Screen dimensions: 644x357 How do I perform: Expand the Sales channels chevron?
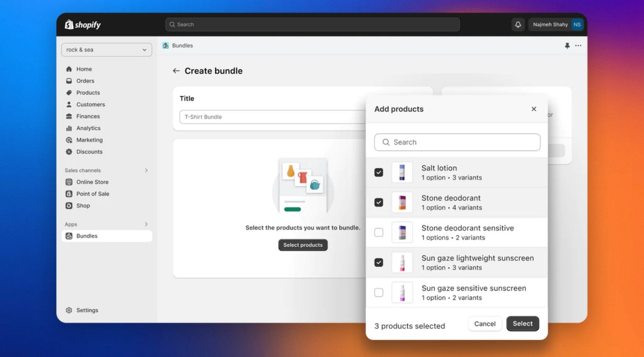tap(146, 170)
